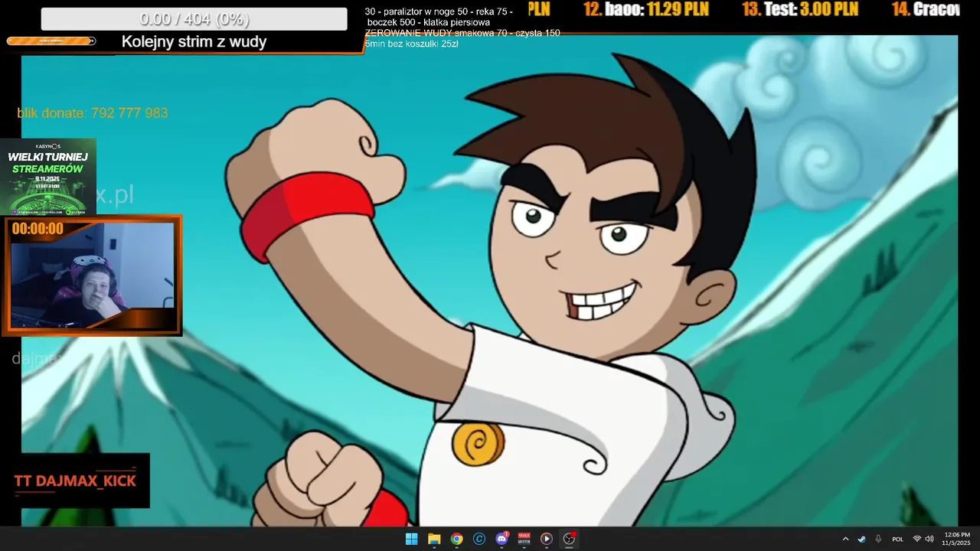Viewport: 980px width, 551px height.
Task: Click the cartoon video playing in main view
Action: pyautogui.click(x=490, y=281)
